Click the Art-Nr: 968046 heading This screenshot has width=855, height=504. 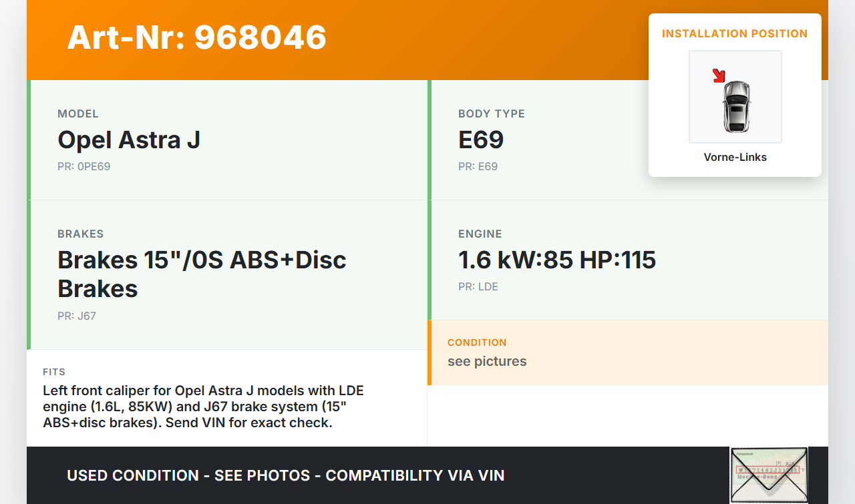[x=196, y=37]
